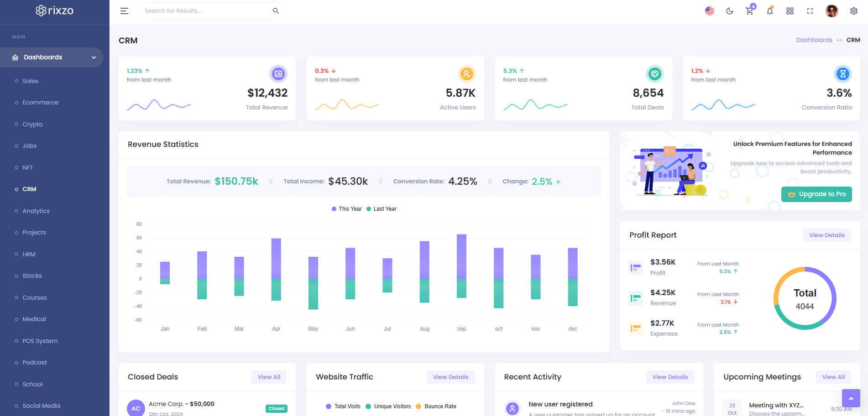The width and height of the screenshot is (868, 416).
Task: Toggle Last Year legend series
Action: (x=382, y=209)
